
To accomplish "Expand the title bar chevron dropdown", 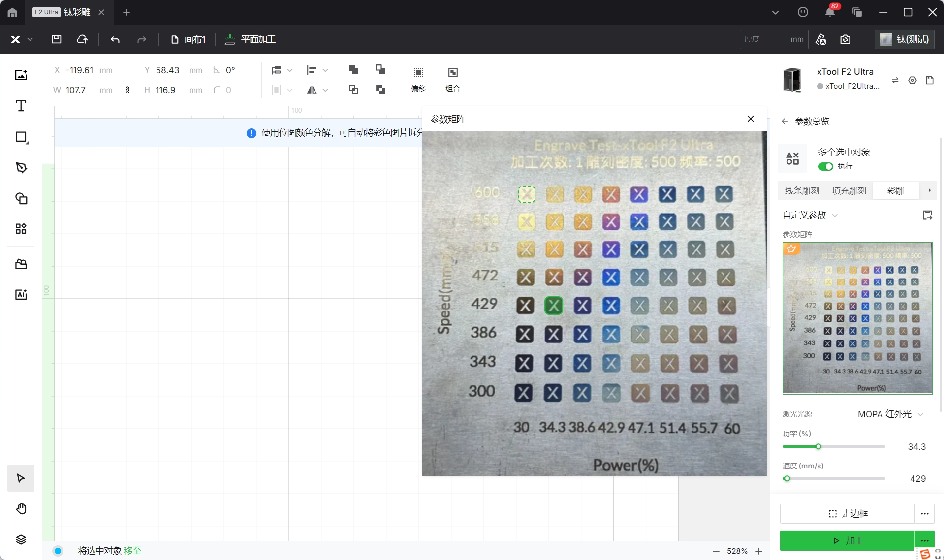I will [775, 12].
